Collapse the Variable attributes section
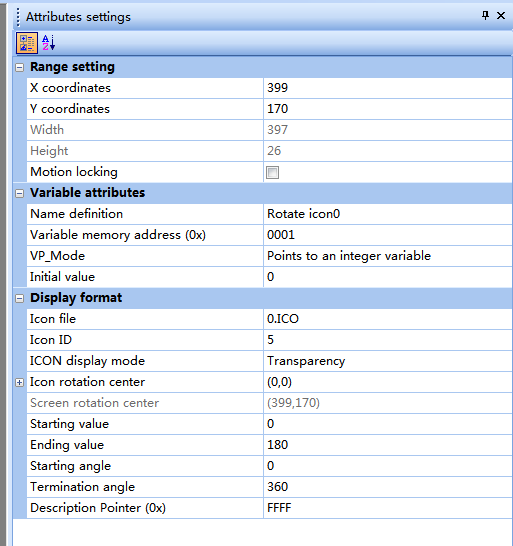This screenshot has width=513, height=546. pyautogui.click(x=20, y=194)
